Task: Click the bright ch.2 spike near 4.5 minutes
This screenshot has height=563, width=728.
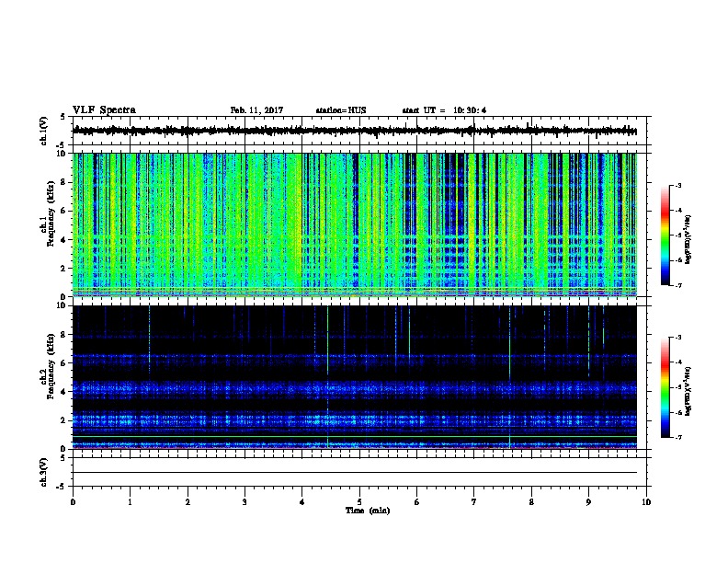Action: (x=328, y=377)
